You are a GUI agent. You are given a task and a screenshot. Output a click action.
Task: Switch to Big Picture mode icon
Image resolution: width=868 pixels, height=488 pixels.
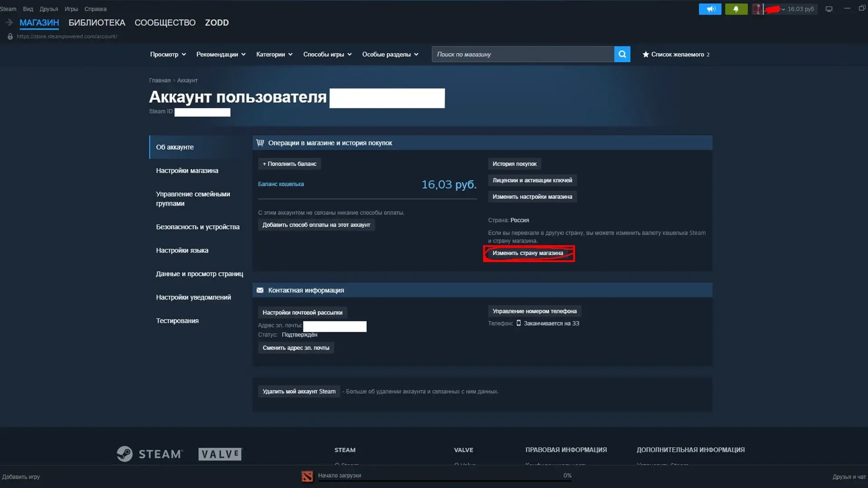point(829,9)
